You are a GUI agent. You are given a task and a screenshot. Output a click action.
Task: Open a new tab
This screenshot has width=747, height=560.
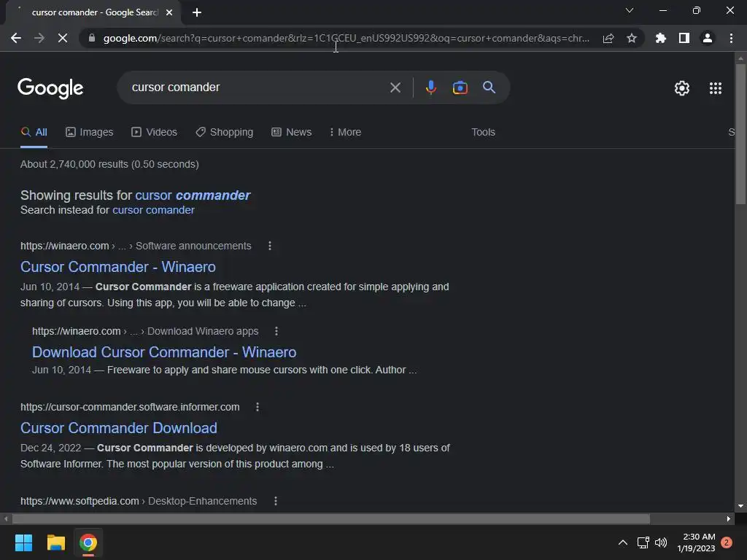(x=197, y=12)
